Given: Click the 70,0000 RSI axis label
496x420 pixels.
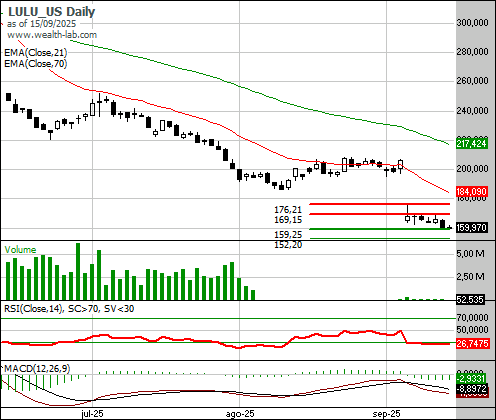Looking at the screenshot, I should pyautogui.click(x=472, y=318).
